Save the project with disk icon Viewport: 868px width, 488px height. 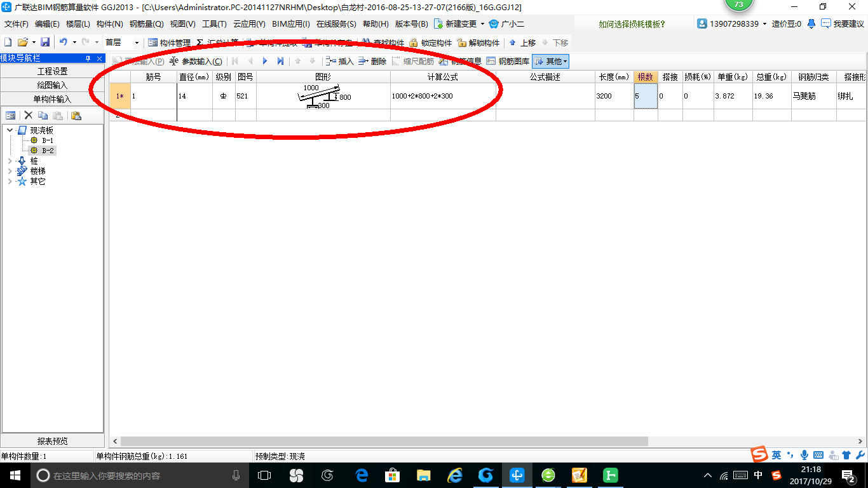[x=45, y=43]
